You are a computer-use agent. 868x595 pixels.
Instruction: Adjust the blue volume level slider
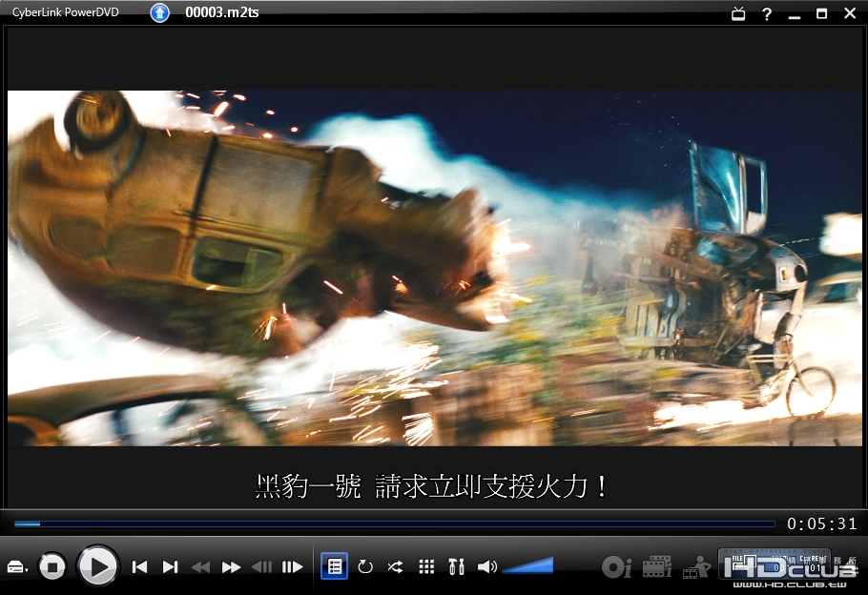click(527, 566)
